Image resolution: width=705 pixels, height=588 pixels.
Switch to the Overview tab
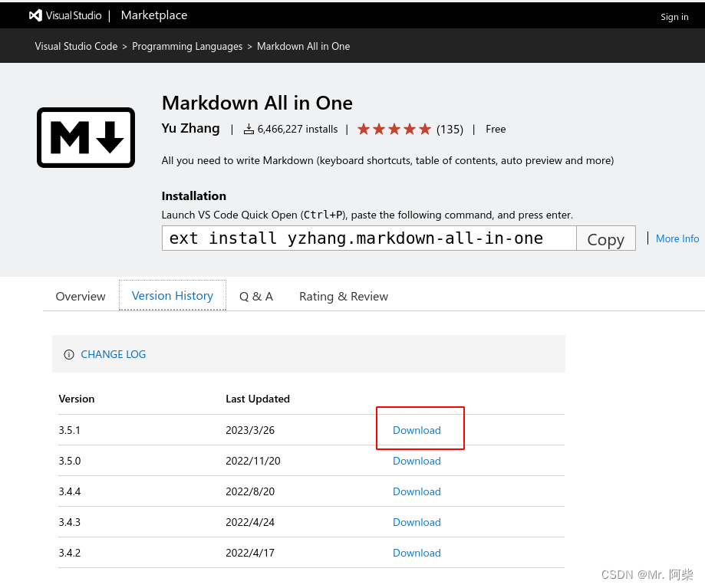(81, 297)
